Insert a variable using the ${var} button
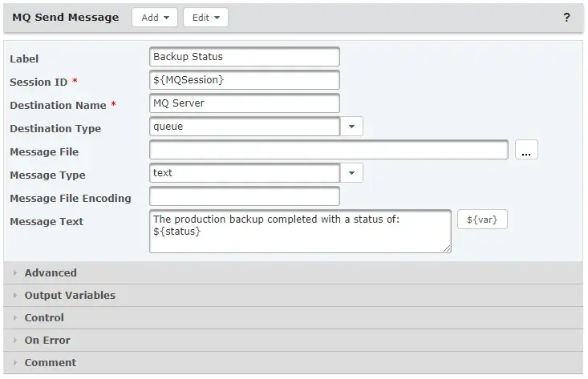 pyautogui.click(x=482, y=220)
